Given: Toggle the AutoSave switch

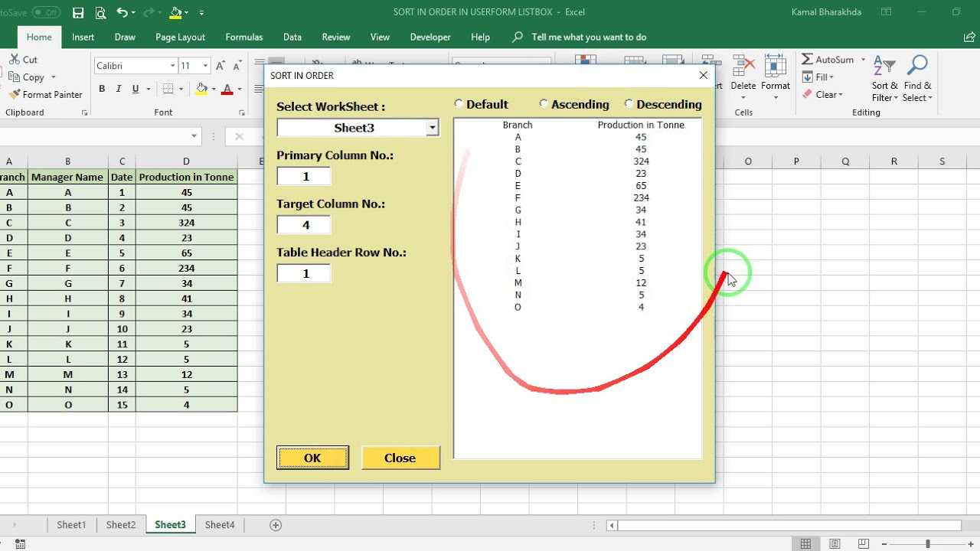Looking at the screenshot, I should pos(47,12).
